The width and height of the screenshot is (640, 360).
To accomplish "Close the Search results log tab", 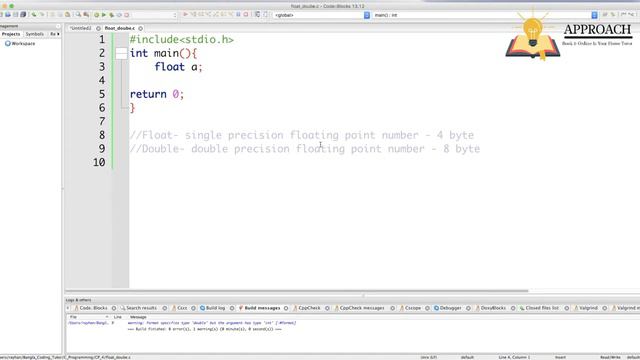I will click(x=165, y=308).
